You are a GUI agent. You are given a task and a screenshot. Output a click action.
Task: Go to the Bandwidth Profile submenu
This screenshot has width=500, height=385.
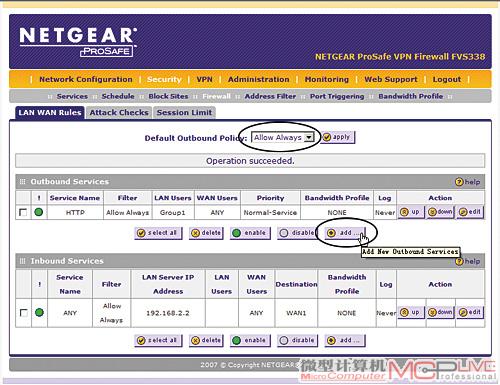click(411, 96)
